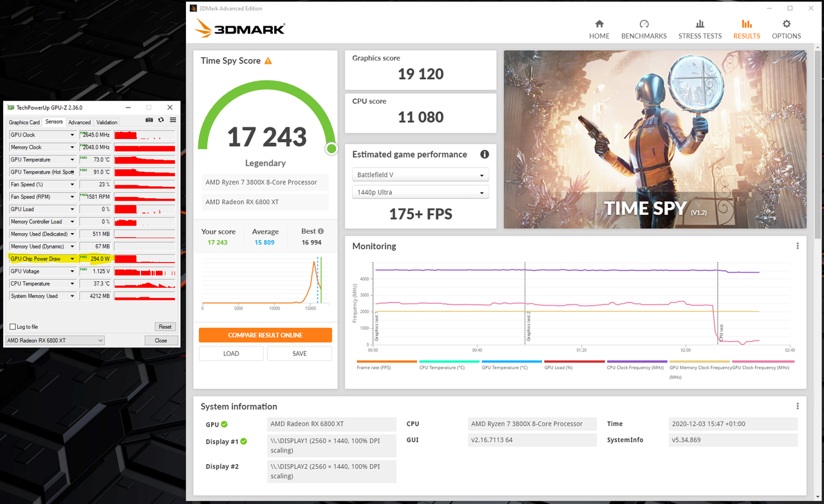Open System Memory Used sensor dropdown
824x504 pixels.
(72, 296)
